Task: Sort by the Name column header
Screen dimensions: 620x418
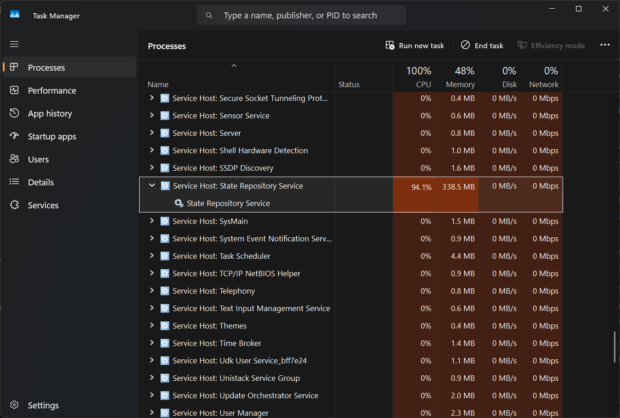Action: (236, 76)
